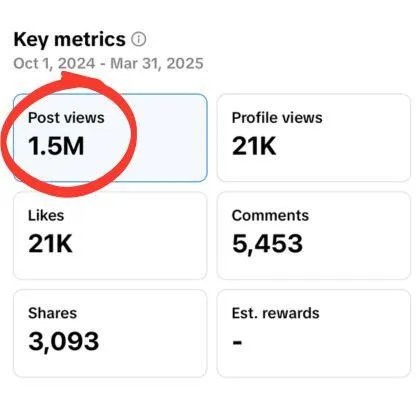Click the Post views label text

66,118
